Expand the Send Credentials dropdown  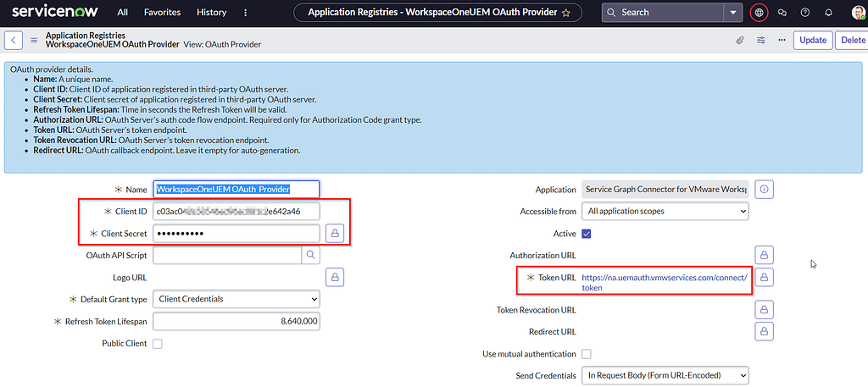point(665,375)
